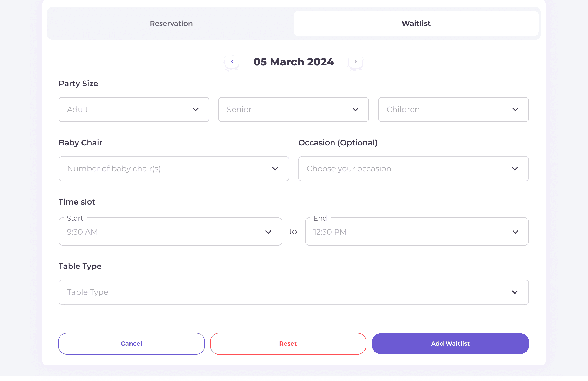
Task: Click chevron in Table Type field
Action: tap(515, 292)
